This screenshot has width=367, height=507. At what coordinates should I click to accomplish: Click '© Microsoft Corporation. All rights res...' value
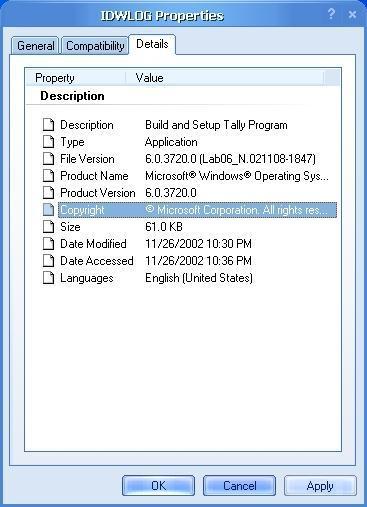coord(236,210)
